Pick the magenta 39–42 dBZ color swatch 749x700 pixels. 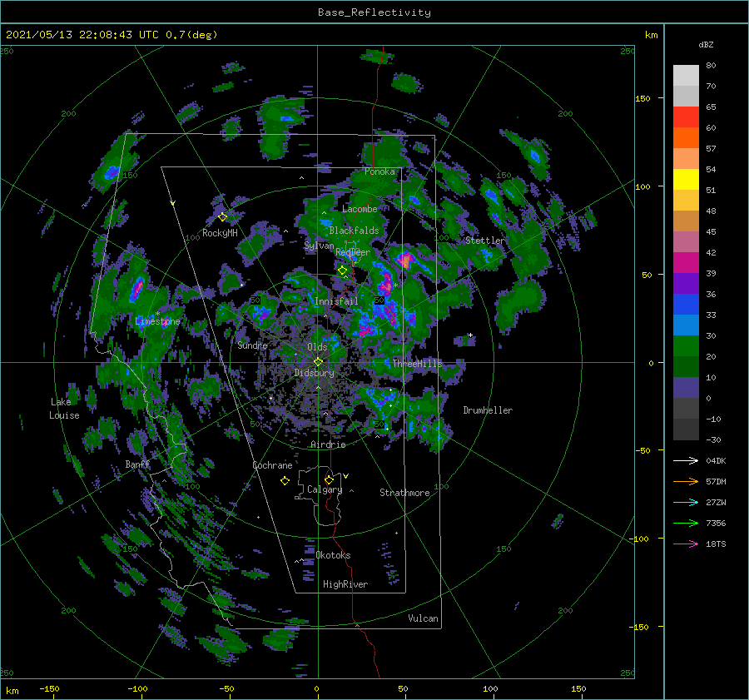coord(686,263)
